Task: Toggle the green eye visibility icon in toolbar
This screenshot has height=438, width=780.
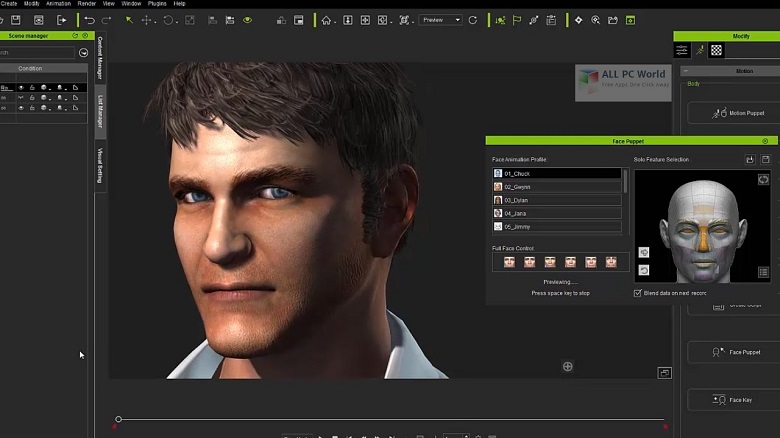Action: 247,20
